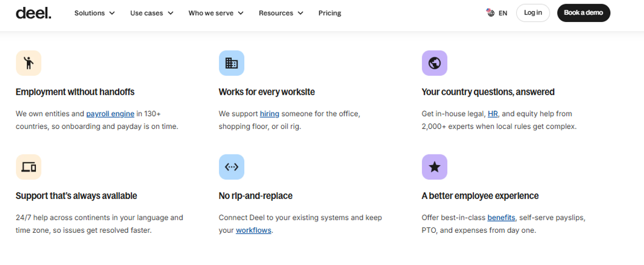Click the Your country questions, answered heading
The width and height of the screenshot is (644, 265).
coord(488,92)
